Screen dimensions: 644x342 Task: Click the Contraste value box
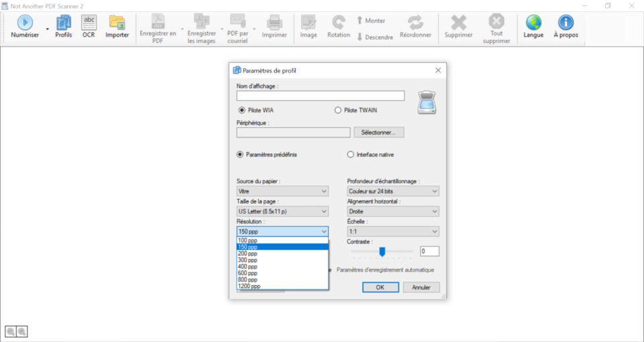[429, 251]
